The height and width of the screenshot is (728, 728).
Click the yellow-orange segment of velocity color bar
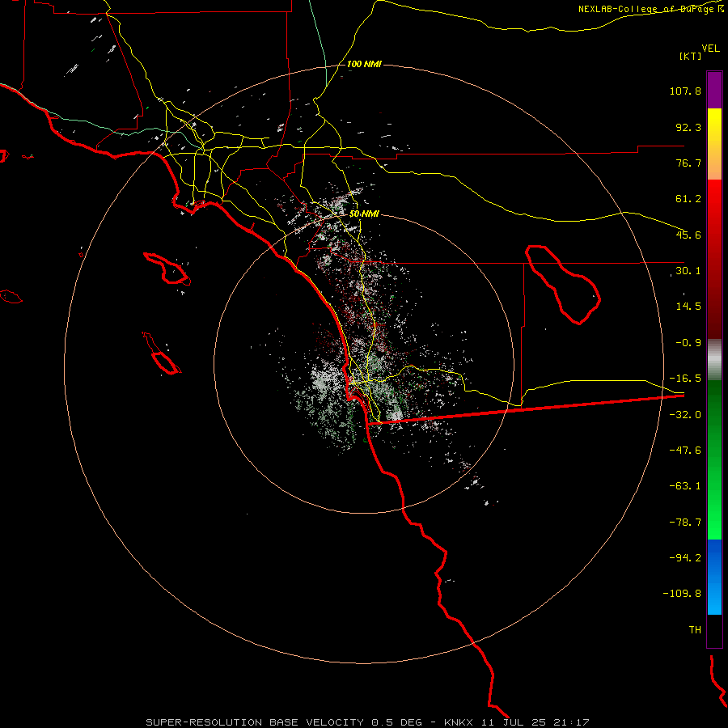(714, 144)
